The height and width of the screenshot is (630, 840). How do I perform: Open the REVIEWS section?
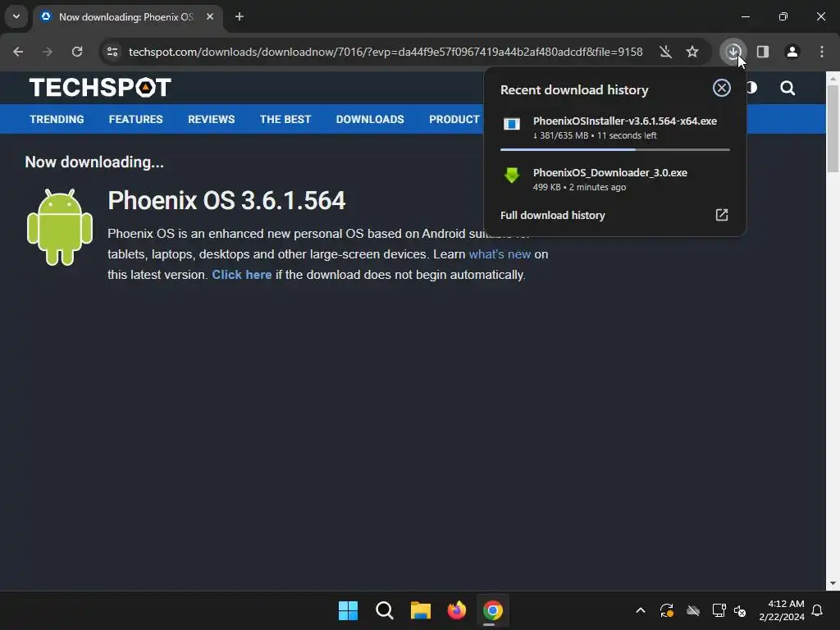coord(211,120)
